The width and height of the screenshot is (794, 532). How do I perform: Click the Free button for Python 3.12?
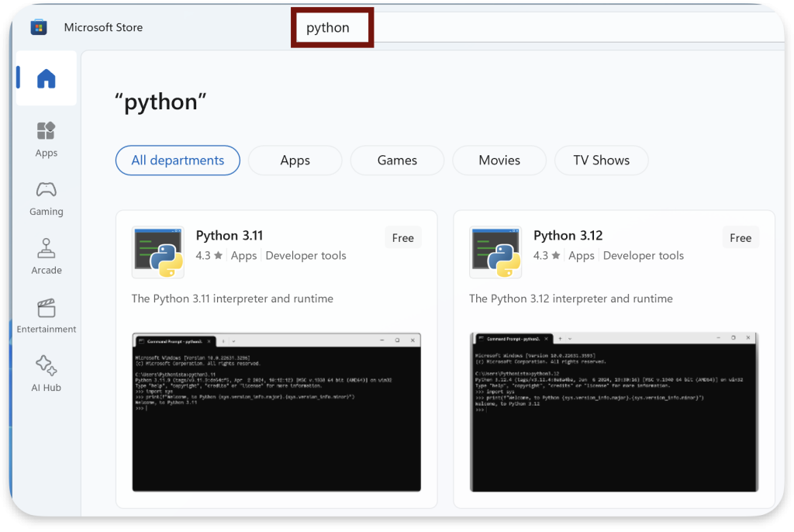pos(740,238)
